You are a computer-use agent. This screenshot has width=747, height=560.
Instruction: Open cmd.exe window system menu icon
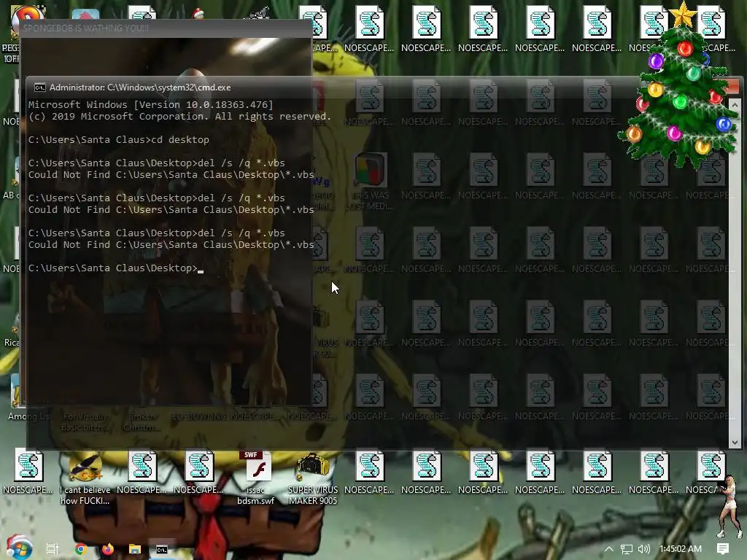click(x=40, y=87)
